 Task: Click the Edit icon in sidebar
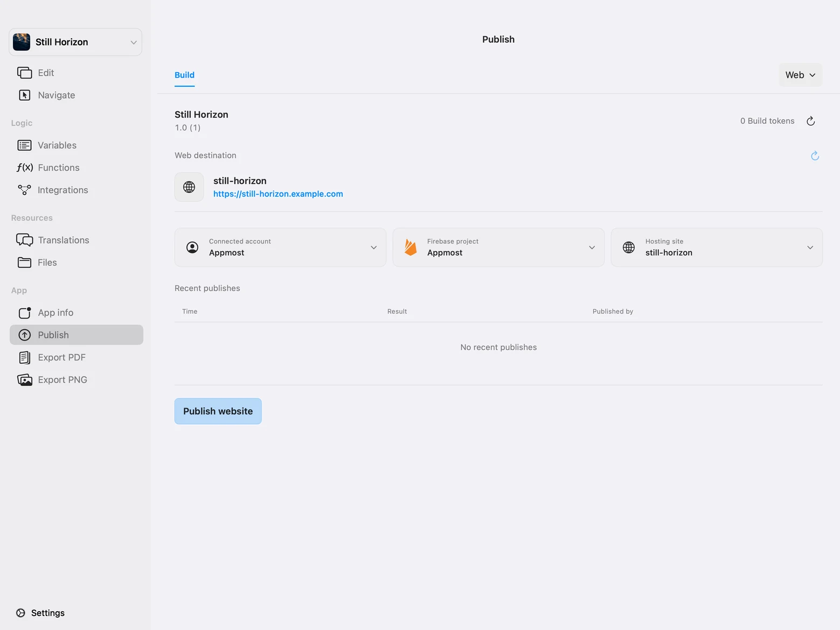(25, 73)
